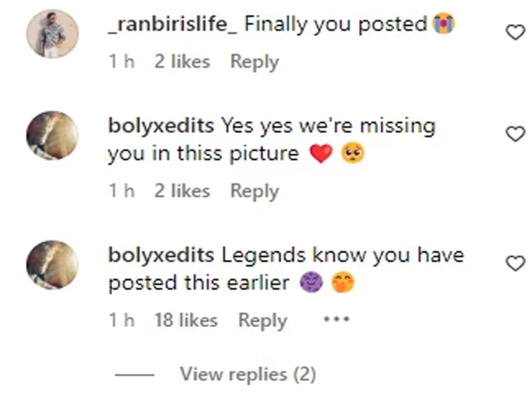View the 18 likes list

(x=186, y=320)
